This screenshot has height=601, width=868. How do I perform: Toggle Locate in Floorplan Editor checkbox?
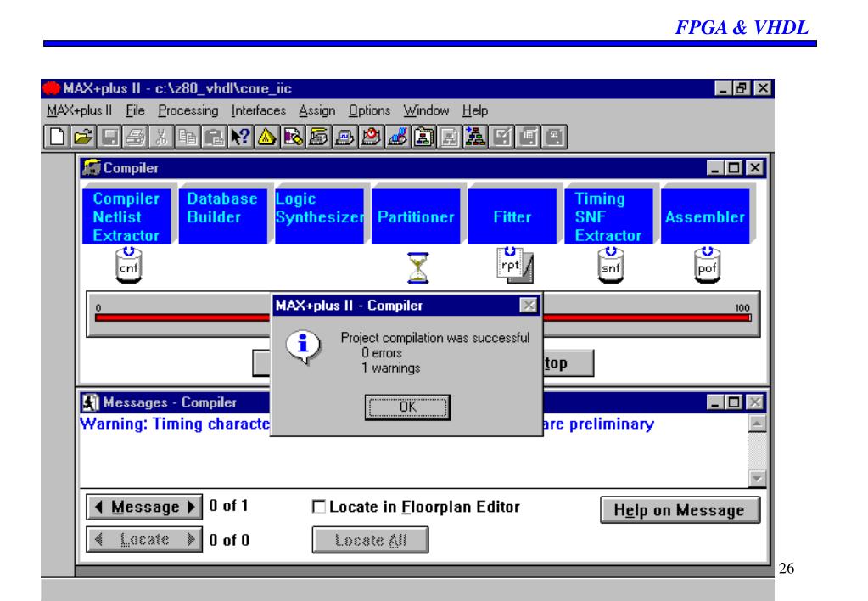point(319,506)
